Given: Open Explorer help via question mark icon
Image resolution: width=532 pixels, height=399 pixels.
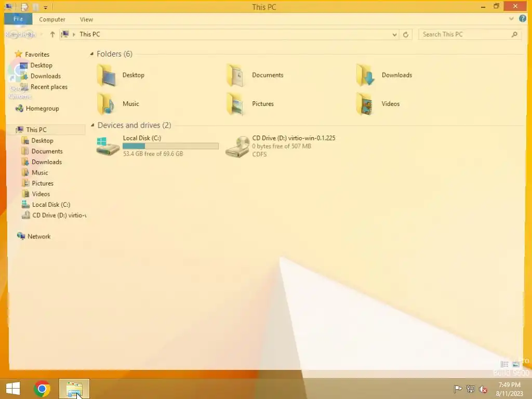Looking at the screenshot, I should [523, 19].
